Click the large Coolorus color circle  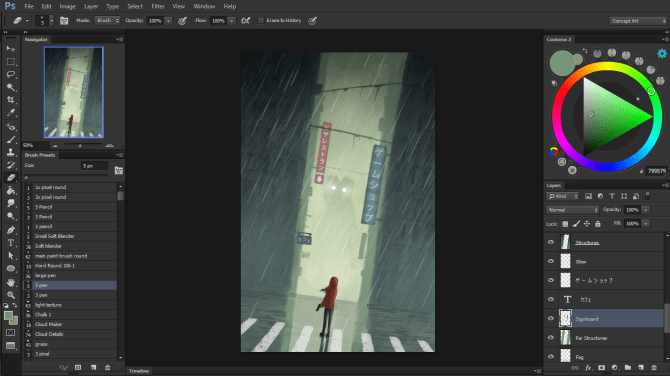[x=562, y=63]
